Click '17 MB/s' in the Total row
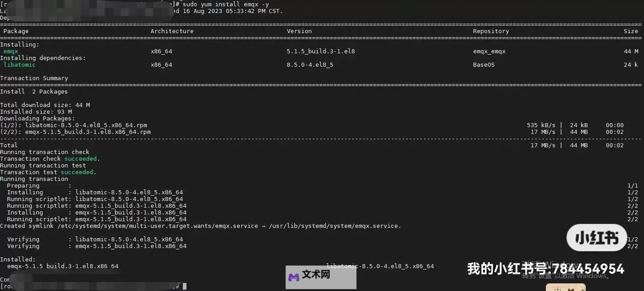The height and width of the screenshot is (291, 644). pos(543,145)
